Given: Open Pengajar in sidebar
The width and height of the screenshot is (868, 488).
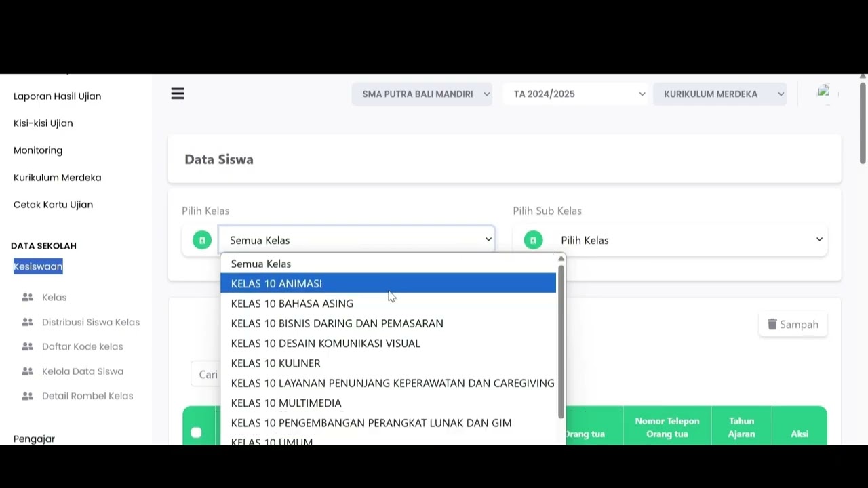Looking at the screenshot, I should (34, 439).
